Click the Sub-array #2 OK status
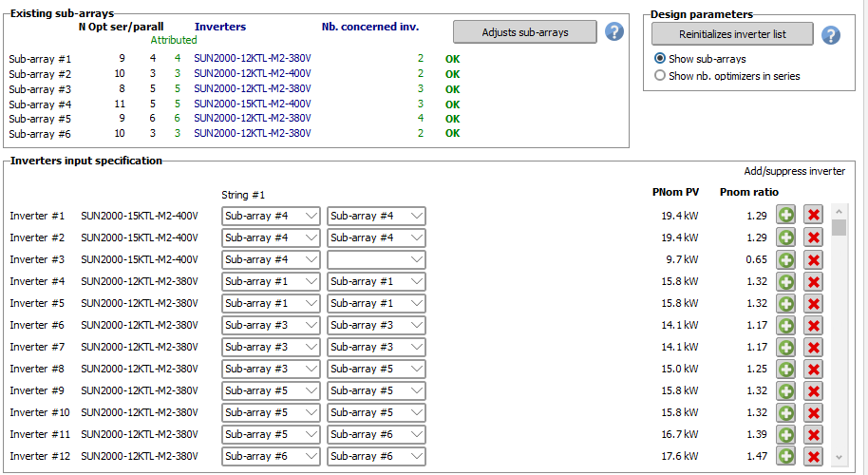The height and width of the screenshot is (475, 868). click(452, 74)
